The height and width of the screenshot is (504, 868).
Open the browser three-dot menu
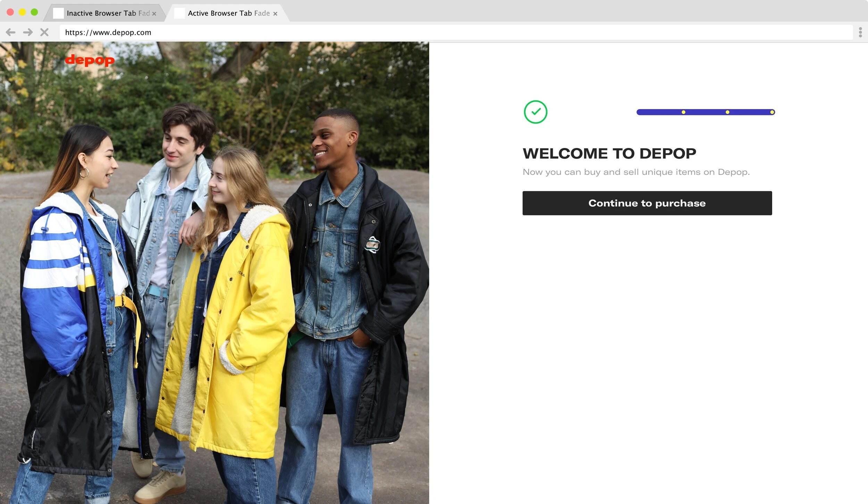(x=860, y=32)
